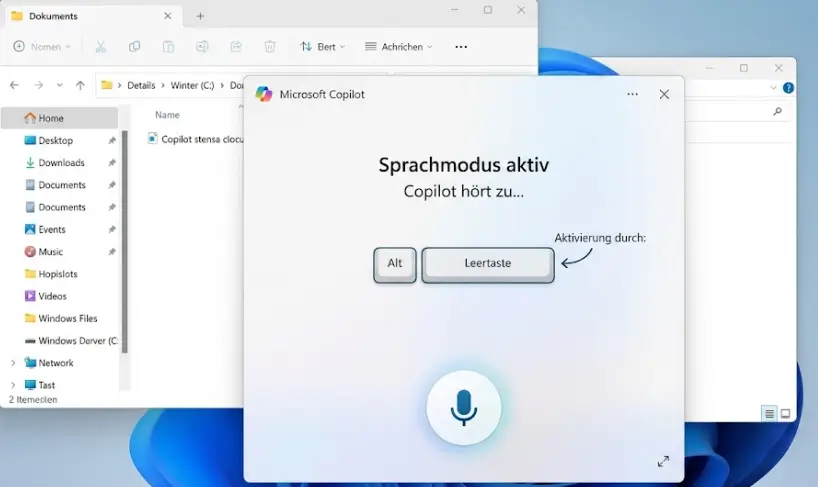Select Network in the navigation pane
The image size is (818, 487).
(x=55, y=363)
